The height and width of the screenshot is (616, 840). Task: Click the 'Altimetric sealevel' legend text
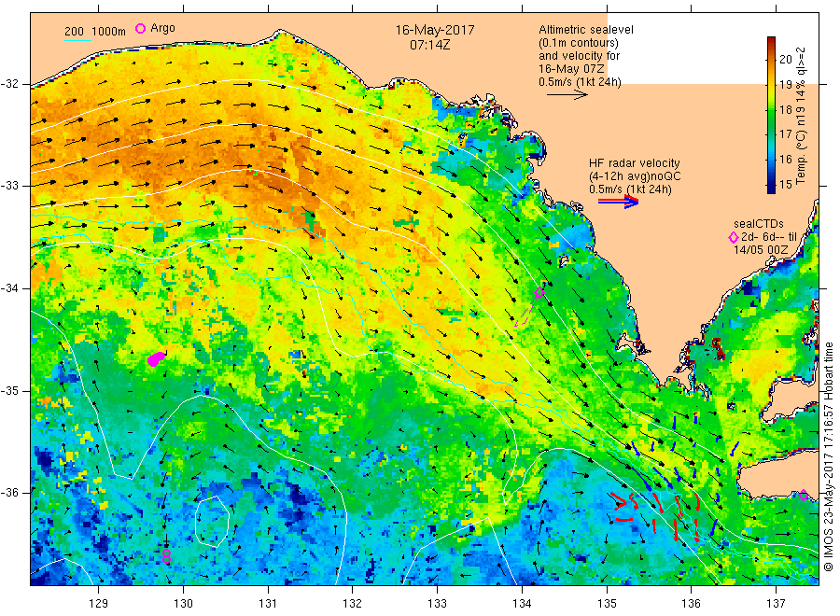586,30
